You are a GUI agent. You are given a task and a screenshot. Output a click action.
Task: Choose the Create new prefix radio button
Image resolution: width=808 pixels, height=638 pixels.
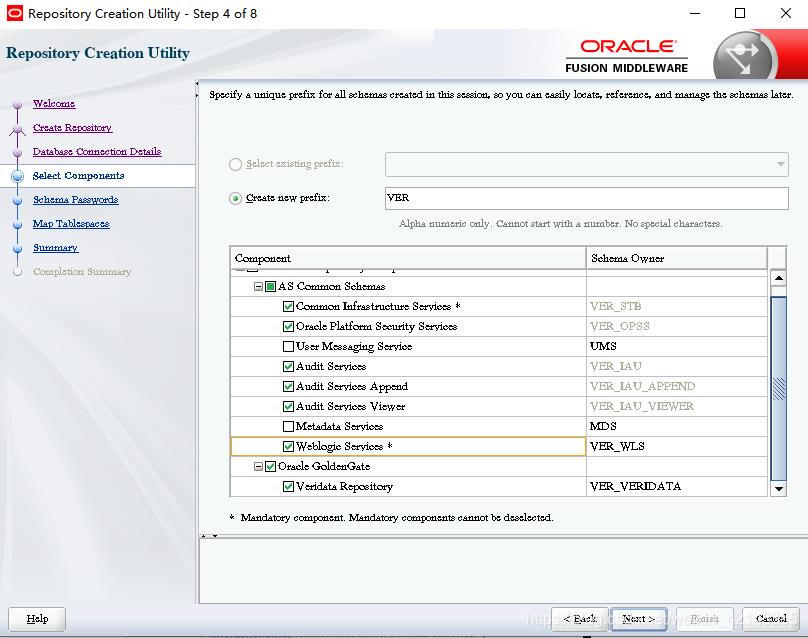(x=235, y=198)
